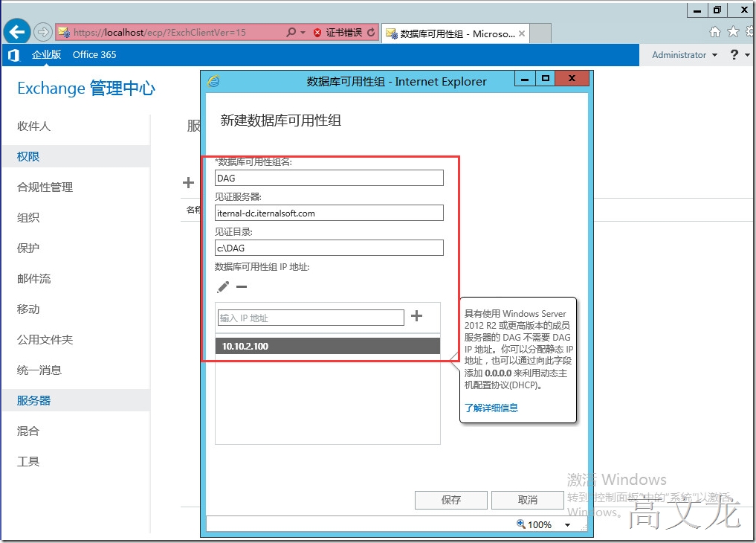Open 工具 in the navigation

click(x=28, y=461)
